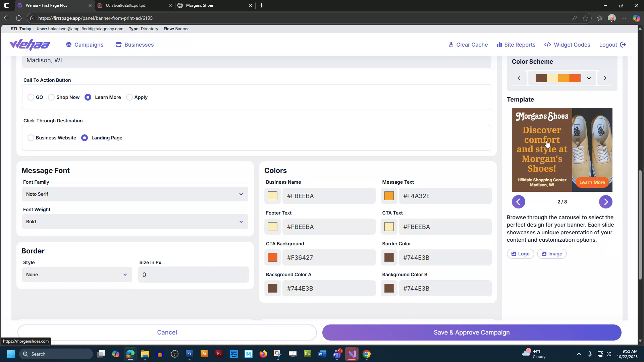This screenshot has width=644, height=362.
Task: Click the Cancel button
Action: point(167,332)
